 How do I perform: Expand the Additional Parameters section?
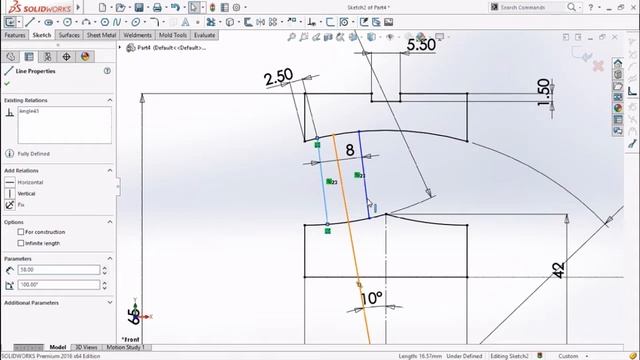[110, 302]
